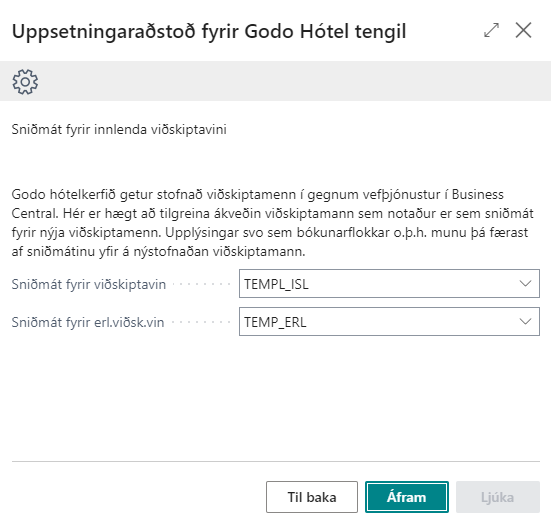Focus the TEMPL_ISL customer template field
Viewport: 551px width, 523px height.
(x=389, y=284)
